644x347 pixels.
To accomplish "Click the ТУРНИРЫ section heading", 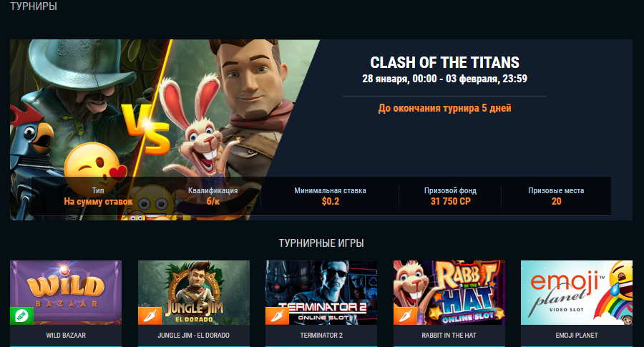I will coord(34,6).
